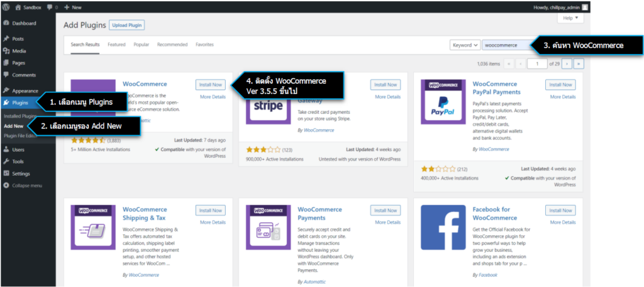Open the Sandbox site home link
Viewport: 644px width, 287px height.
(x=29, y=8)
